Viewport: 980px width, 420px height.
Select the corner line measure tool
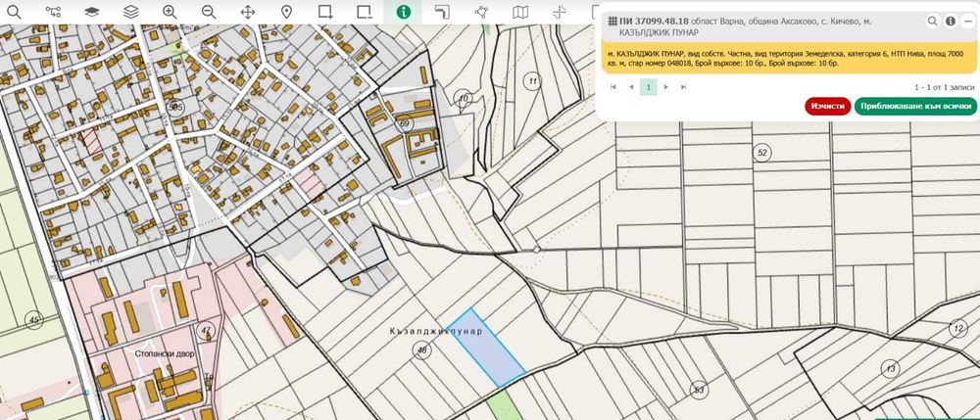(442, 12)
